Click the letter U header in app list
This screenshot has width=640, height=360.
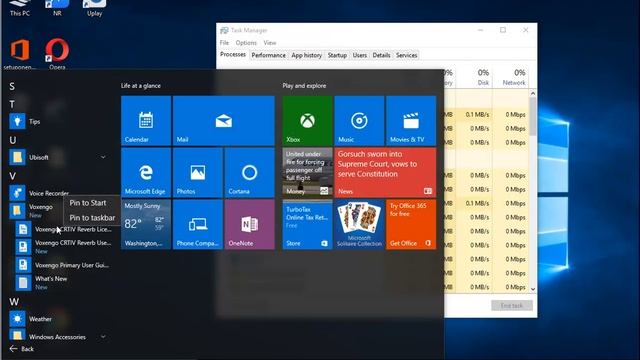13,140
